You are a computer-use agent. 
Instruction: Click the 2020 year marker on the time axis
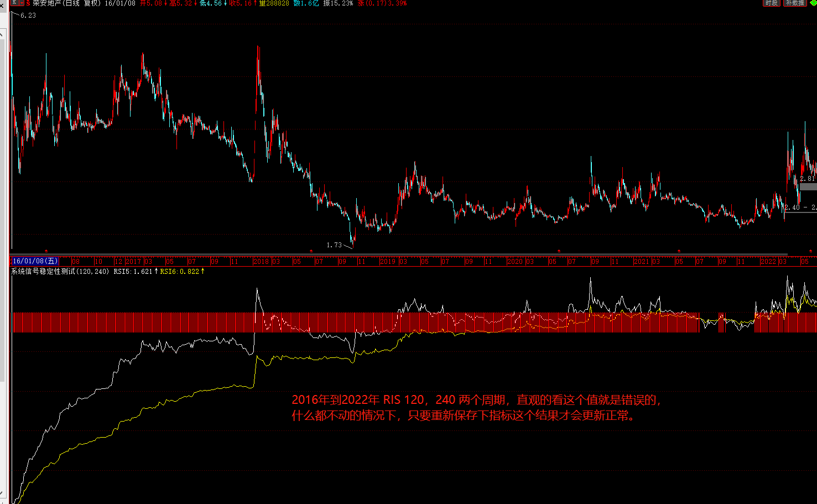(515, 261)
